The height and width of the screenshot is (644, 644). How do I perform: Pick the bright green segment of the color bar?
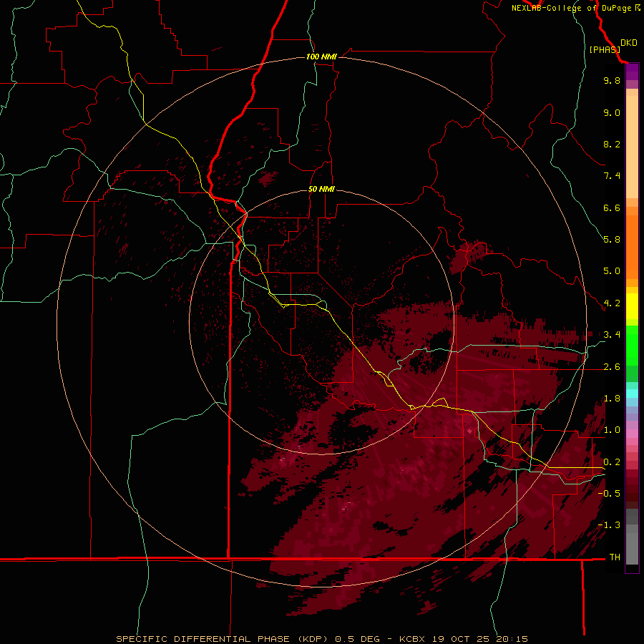632,346
